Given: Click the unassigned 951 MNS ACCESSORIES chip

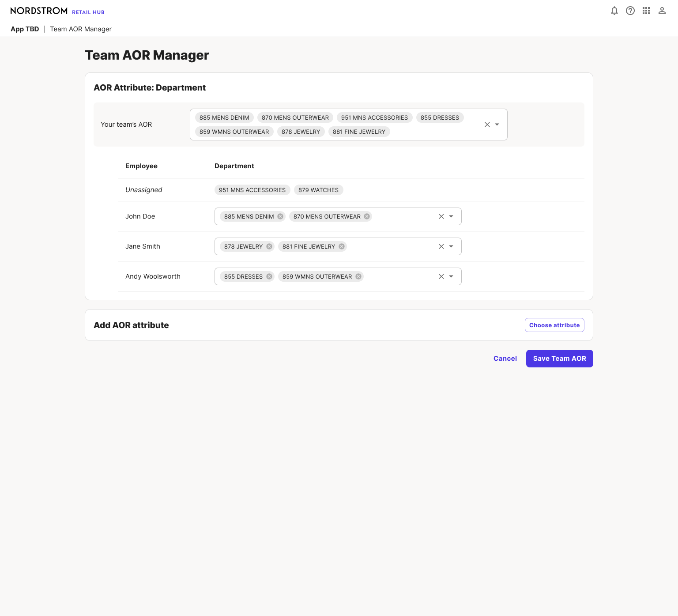Looking at the screenshot, I should coord(252,190).
